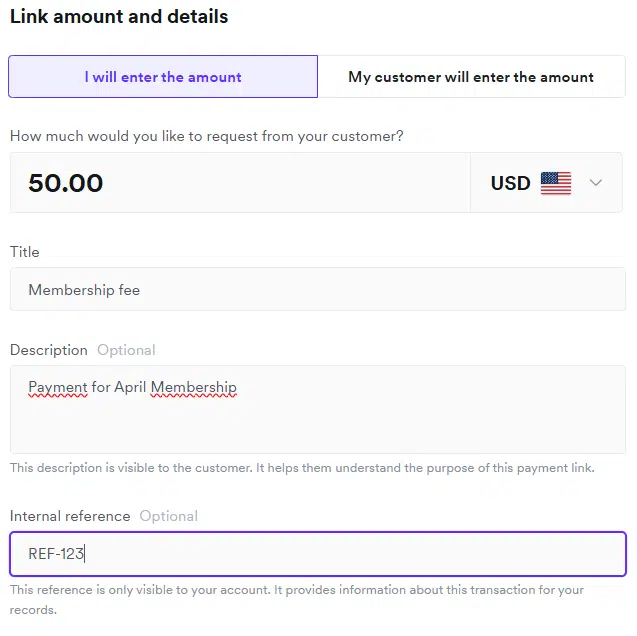The width and height of the screenshot is (637, 636).
Task: Click the "Internal reference" field label
Action: [70, 516]
